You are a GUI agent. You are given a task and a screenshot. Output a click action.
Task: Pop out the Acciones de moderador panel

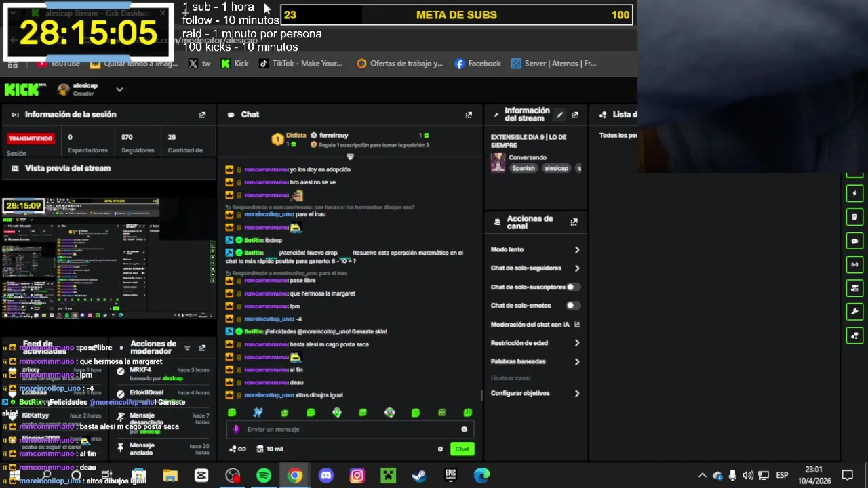[202, 348]
